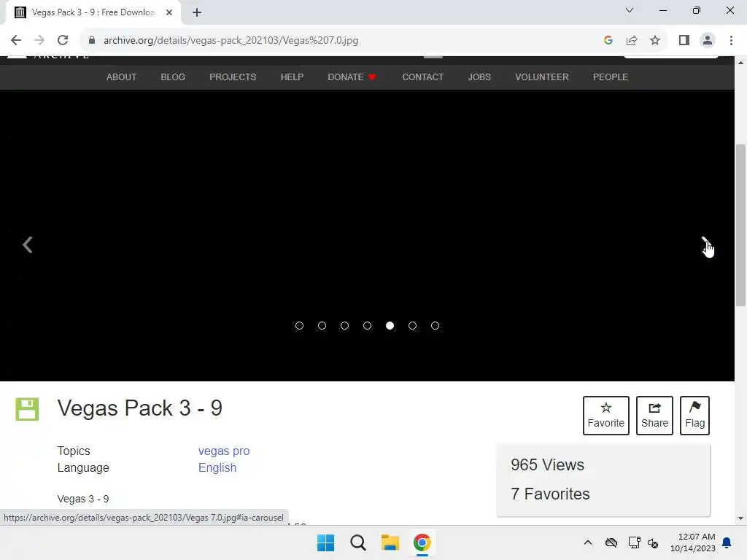This screenshot has width=747, height=560.
Task: Open the browser side panel
Action: pyautogui.click(x=684, y=41)
